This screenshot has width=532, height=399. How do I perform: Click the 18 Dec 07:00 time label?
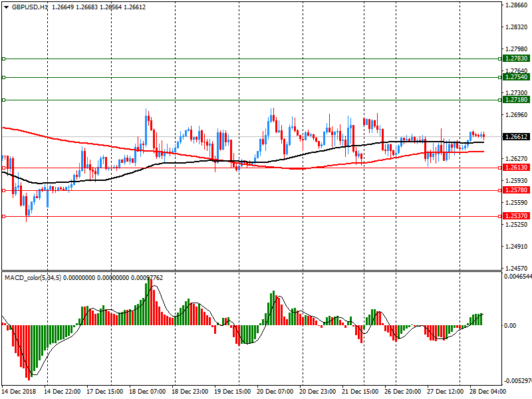point(148,392)
